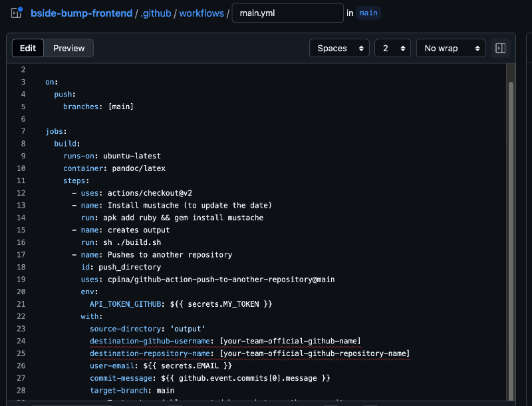Screen dimensions: 532x406
Task: Click the main.yml filename input field
Action: pos(288,13)
